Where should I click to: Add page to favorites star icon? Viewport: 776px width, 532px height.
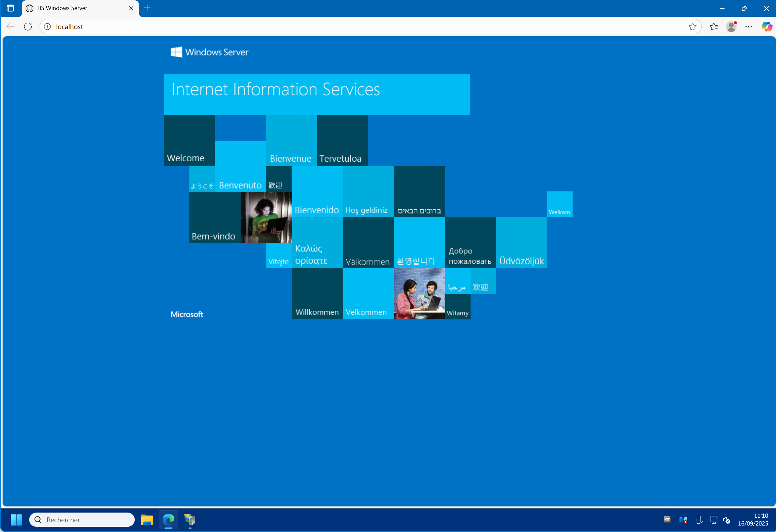click(x=692, y=27)
